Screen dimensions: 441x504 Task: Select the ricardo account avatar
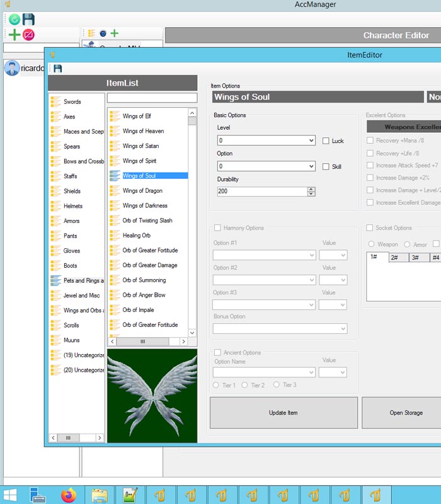pyautogui.click(x=12, y=68)
